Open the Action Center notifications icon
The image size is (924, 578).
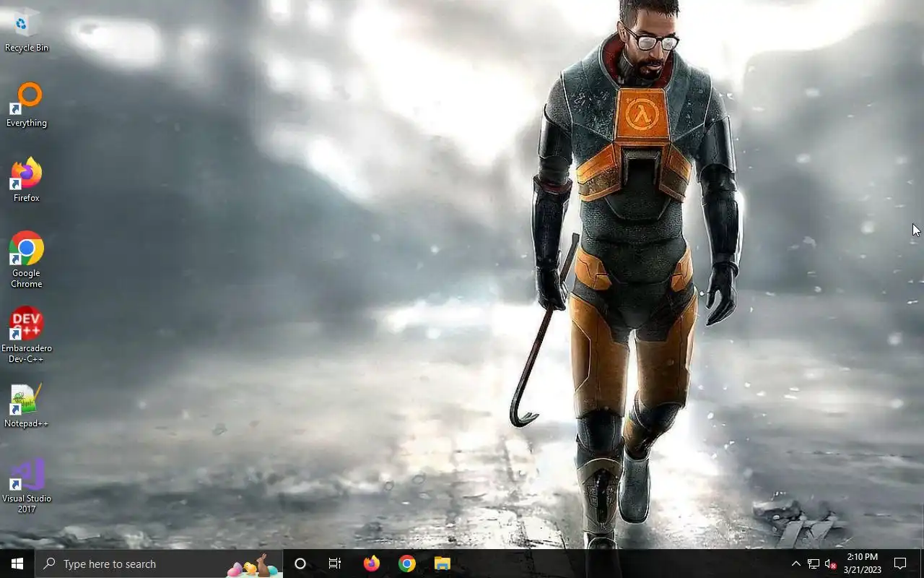click(x=900, y=564)
